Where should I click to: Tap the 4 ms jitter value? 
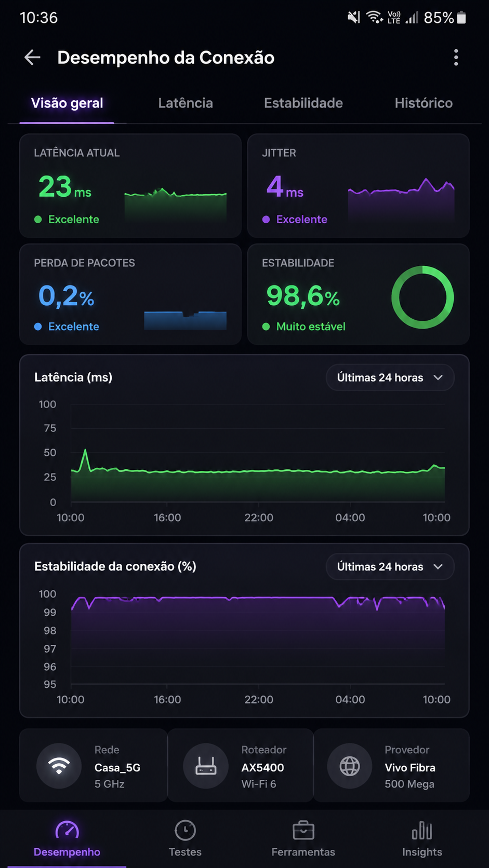(285, 187)
